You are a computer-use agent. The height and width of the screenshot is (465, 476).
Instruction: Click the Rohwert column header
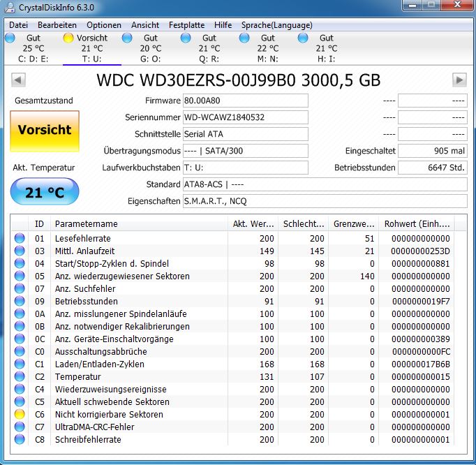[x=417, y=224]
